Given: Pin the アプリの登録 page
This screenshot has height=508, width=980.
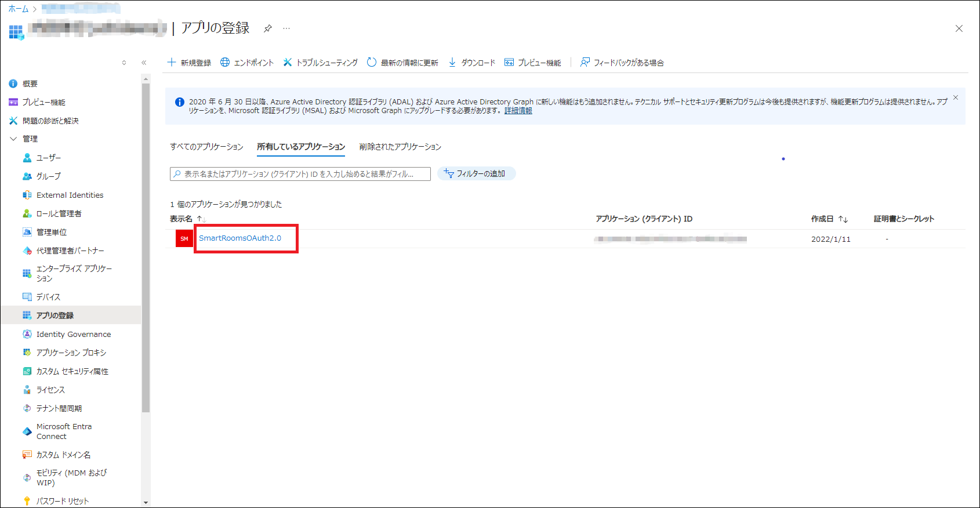Looking at the screenshot, I should tap(267, 28).
